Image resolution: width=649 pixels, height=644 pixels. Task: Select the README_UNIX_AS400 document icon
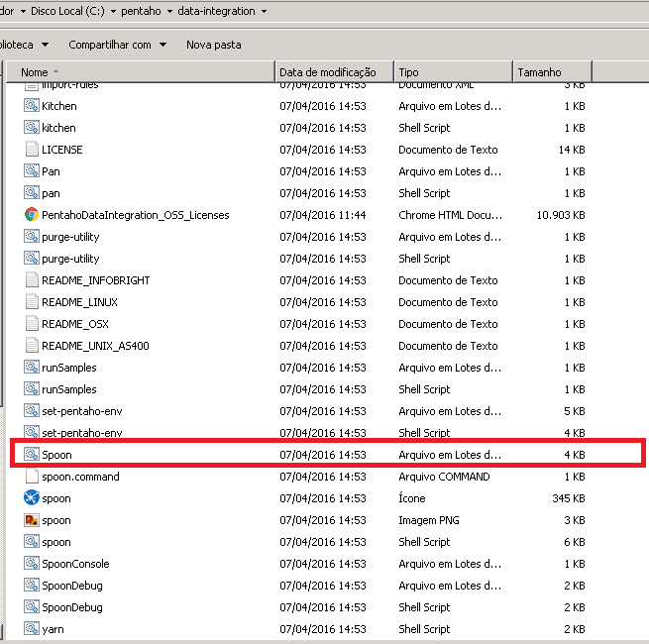32,345
